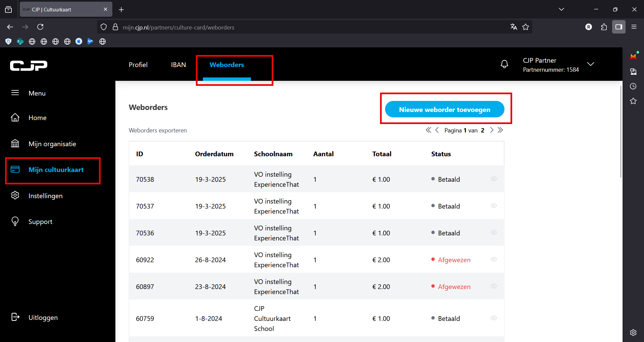The width and height of the screenshot is (644, 342).
Task: Expand CJP Partner account dropdown
Action: click(x=591, y=64)
